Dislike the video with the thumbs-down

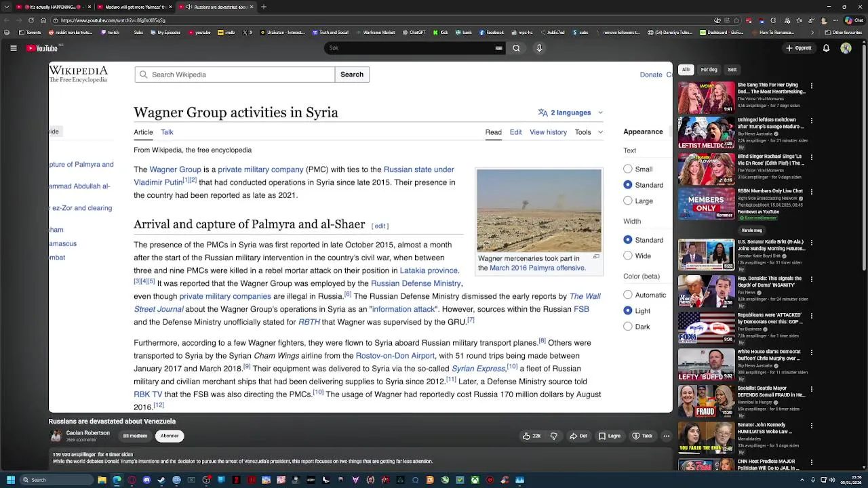[x=554, y=436]
